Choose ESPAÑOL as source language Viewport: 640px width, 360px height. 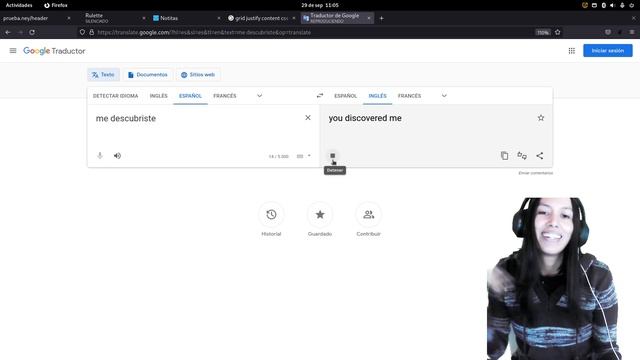[190, 96]
